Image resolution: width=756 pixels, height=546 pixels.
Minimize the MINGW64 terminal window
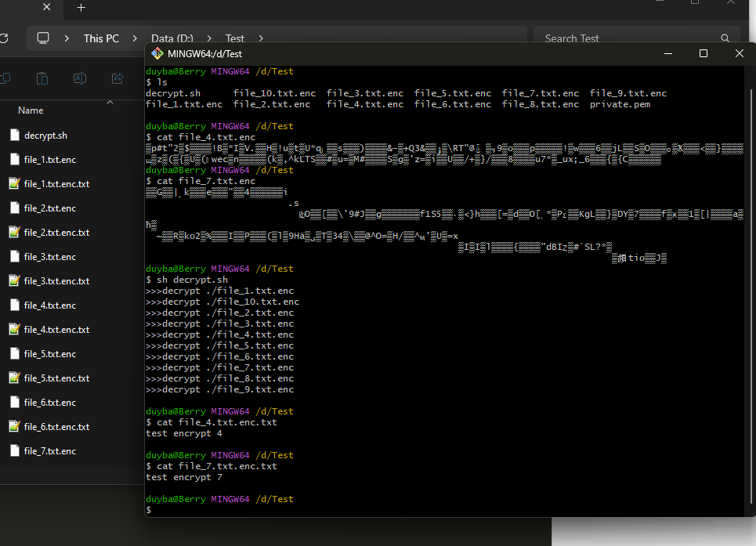pyautogui.click(x=668, y=53)
